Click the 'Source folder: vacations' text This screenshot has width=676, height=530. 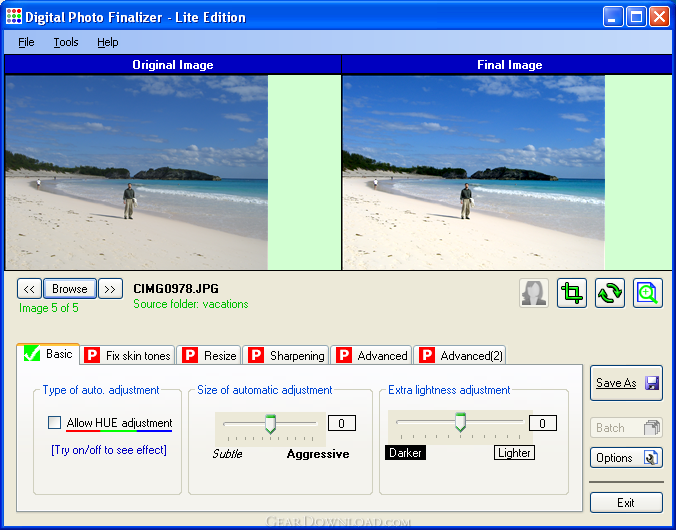[x=191, y=304]
